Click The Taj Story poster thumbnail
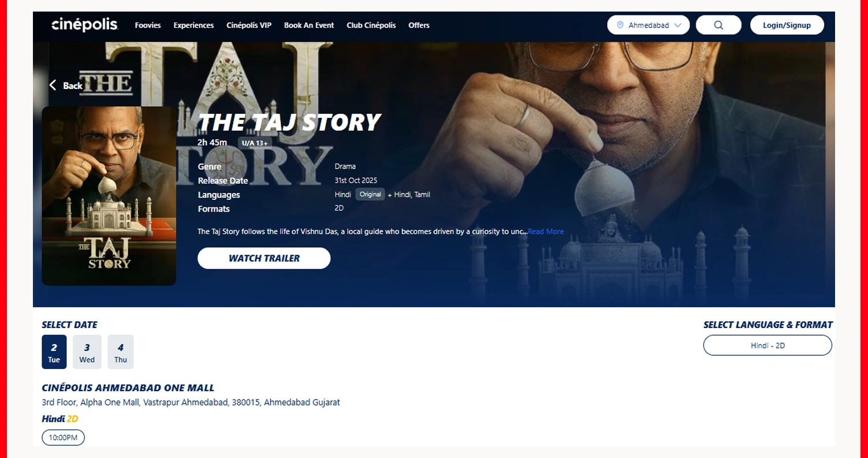The image size is (868, 458). coord(109,196)
